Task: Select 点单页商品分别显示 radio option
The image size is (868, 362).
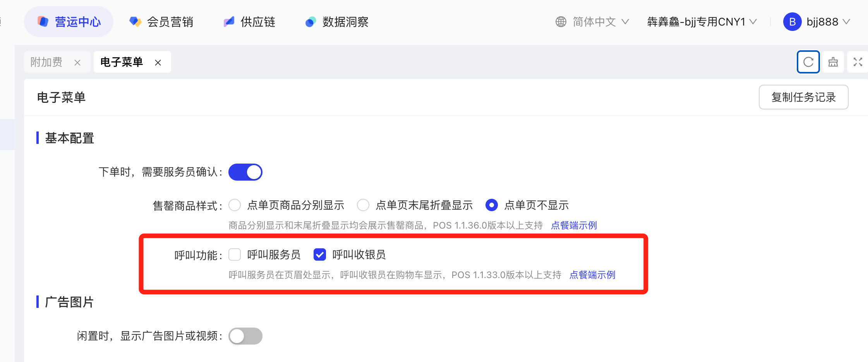Action: pyautogui.click(x=235, y=205)
